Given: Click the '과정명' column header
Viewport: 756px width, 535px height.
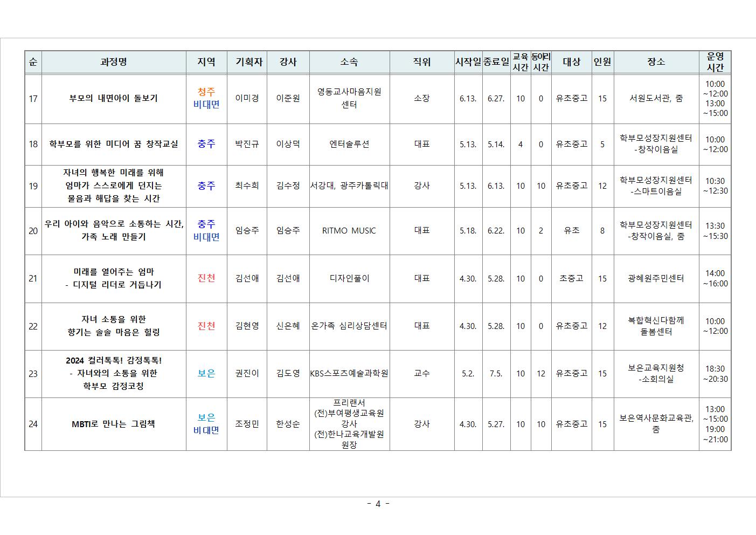Looking at the screenshot, I should [x=114, y=62].
